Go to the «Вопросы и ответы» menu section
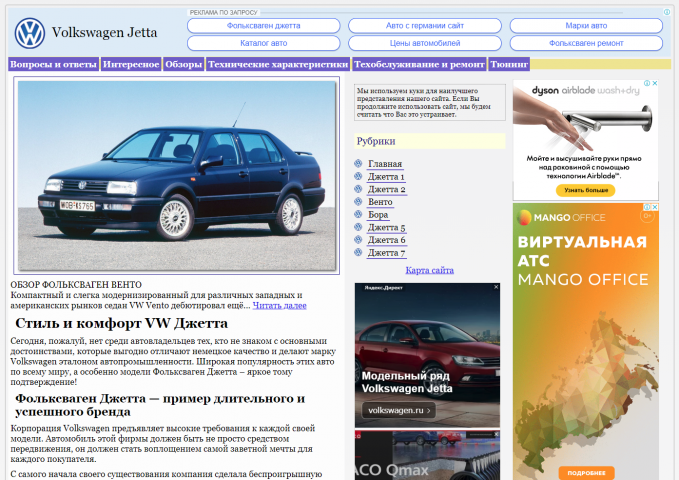 click(53, 64)
